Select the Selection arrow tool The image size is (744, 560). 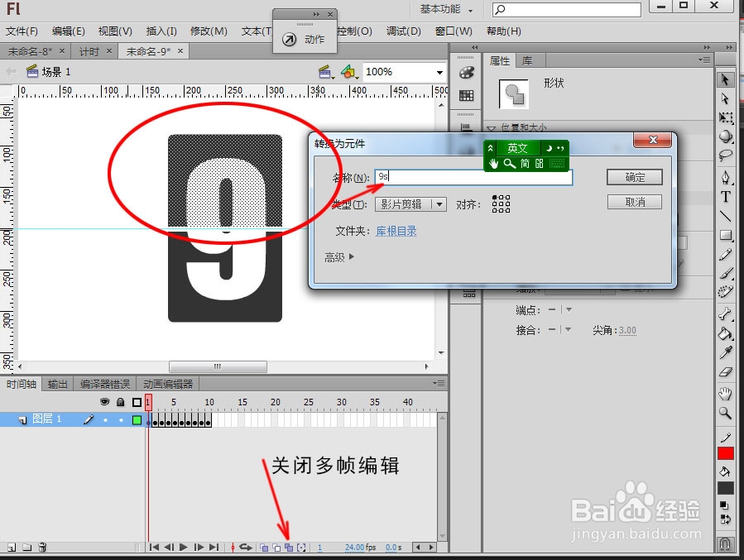point(726,79)
